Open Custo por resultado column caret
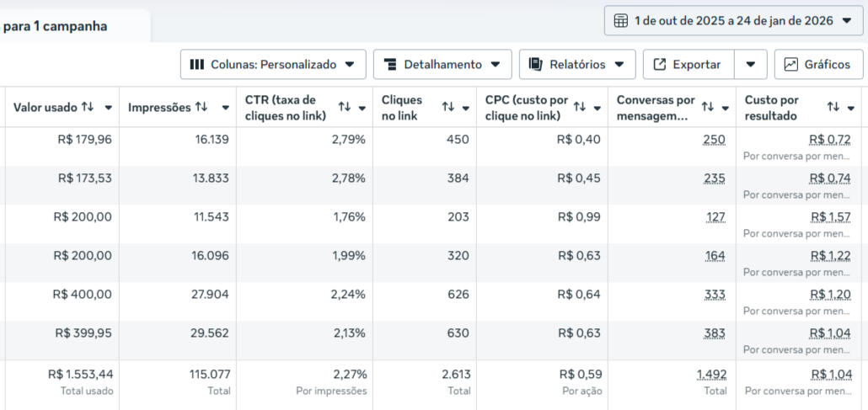This screenshot has height=410, width=868. [x=851, y=108]
